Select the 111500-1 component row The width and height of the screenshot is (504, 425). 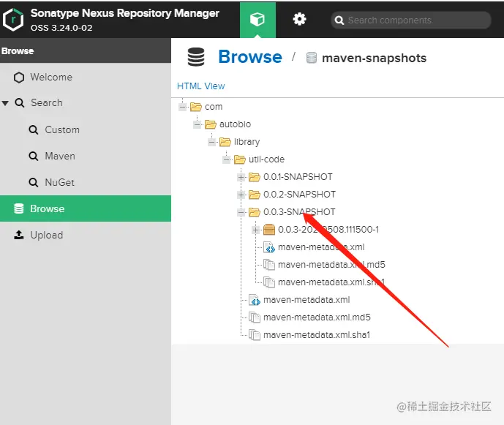(328, 230)
